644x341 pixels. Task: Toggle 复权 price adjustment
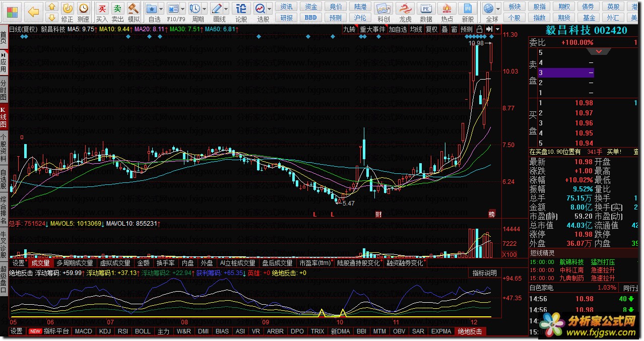pos(432,29)
